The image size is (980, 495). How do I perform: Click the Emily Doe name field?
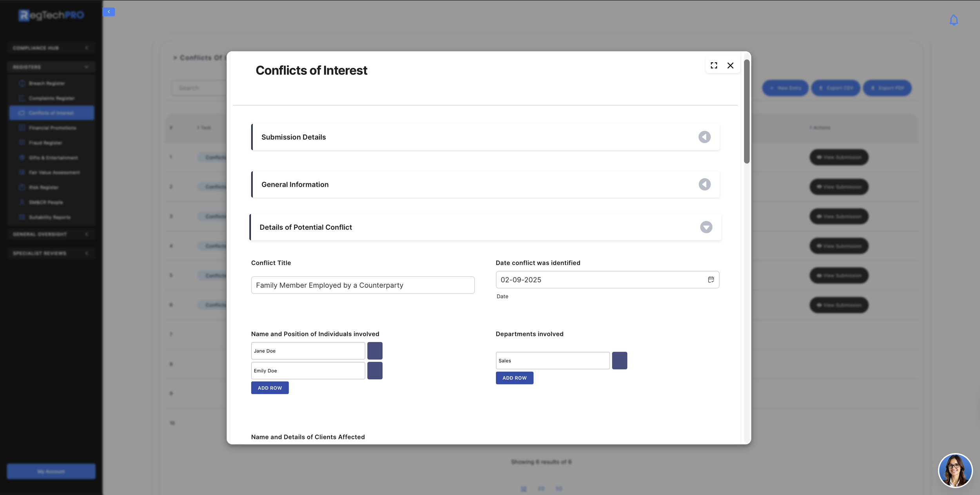[x=308, y=370]
